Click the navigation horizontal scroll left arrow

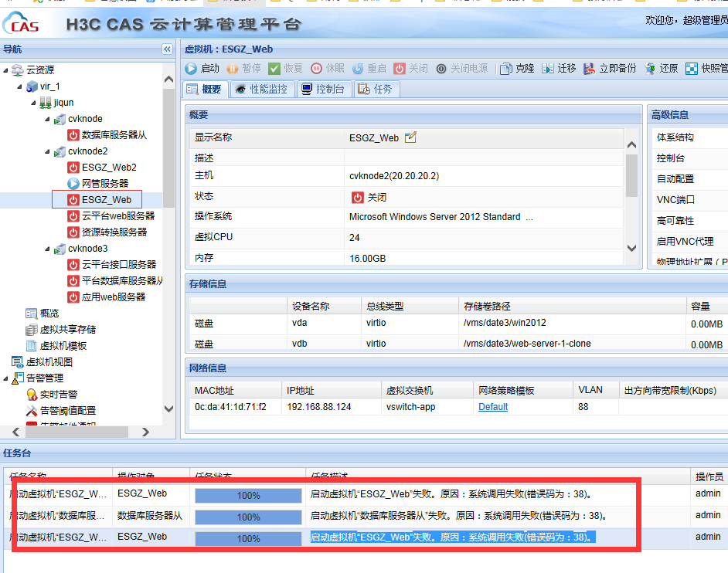[15, 432]
